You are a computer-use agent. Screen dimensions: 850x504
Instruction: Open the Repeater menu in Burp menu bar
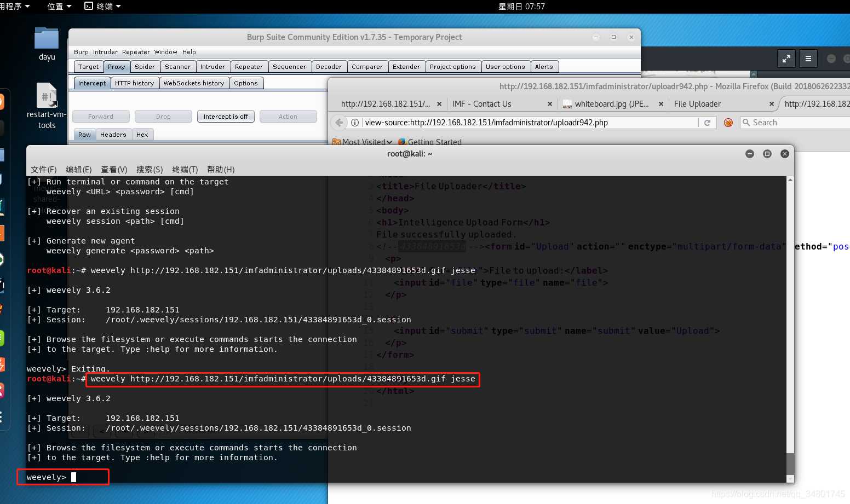136,52
